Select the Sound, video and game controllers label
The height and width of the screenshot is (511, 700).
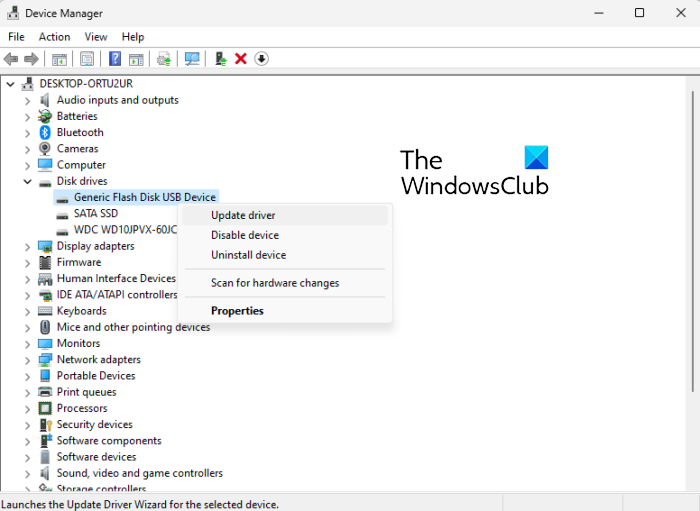[x=140, y=473]
